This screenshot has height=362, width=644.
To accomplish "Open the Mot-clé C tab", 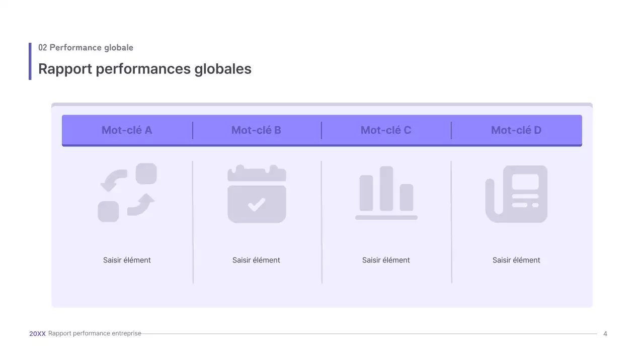I will pos(386,130).
